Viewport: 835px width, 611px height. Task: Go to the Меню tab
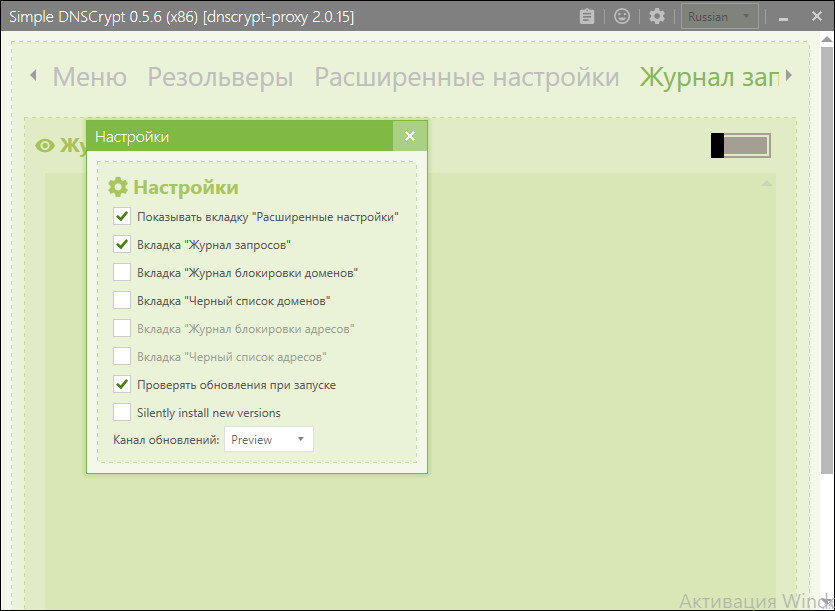(x=89, y=77)
